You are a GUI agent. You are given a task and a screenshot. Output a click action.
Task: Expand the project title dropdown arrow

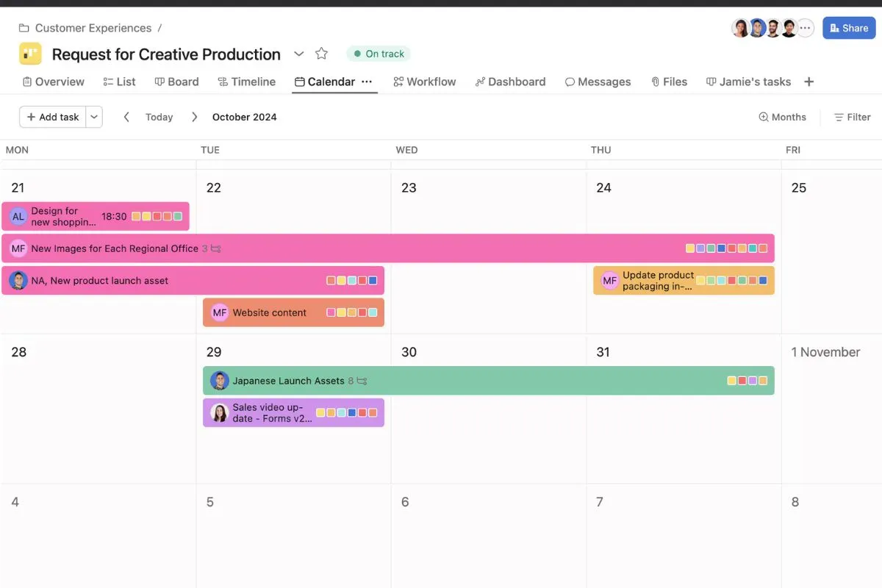[x=299, y=54]
